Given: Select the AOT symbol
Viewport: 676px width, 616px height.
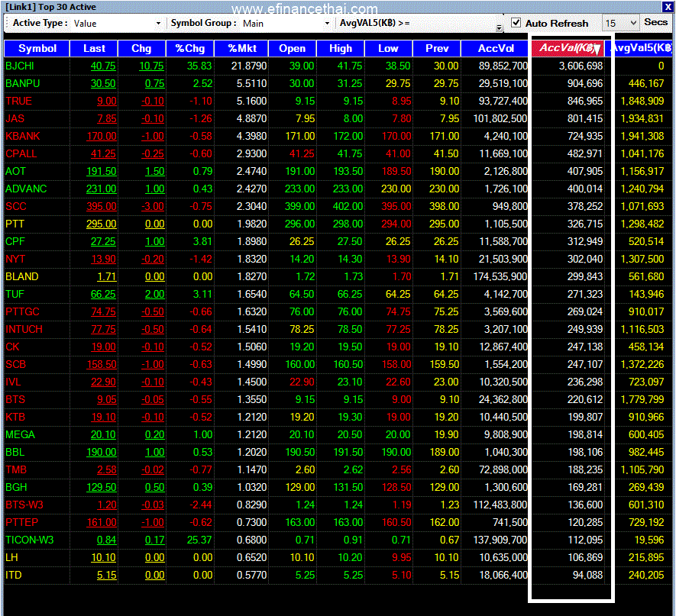Looking at the screenshot, I should 15,172.
